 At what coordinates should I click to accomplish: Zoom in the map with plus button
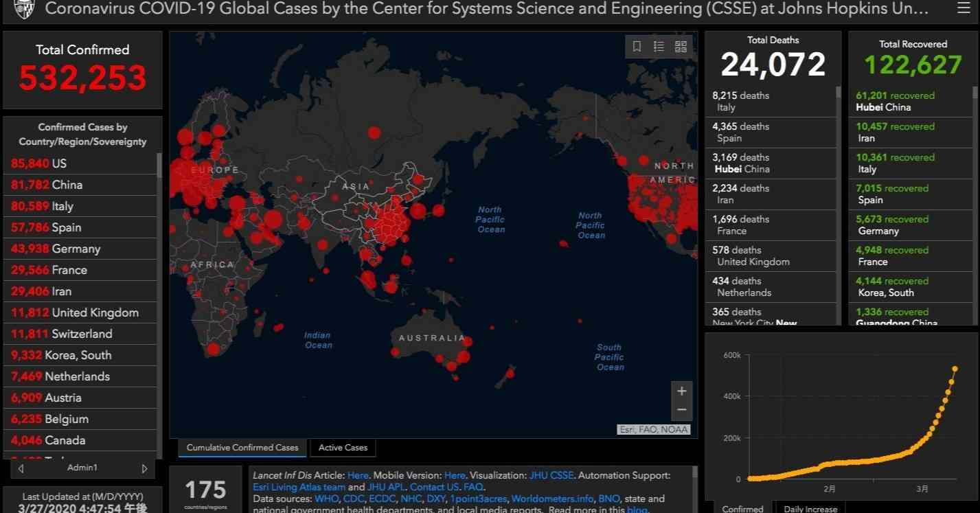pos(681,391)
